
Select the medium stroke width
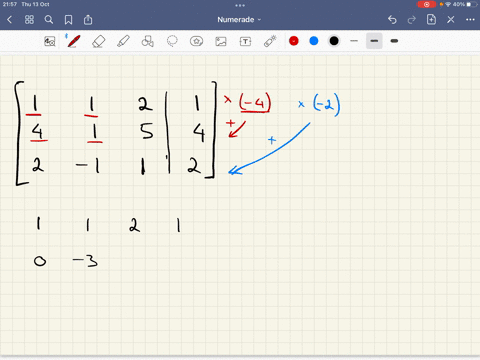[374, 41]
